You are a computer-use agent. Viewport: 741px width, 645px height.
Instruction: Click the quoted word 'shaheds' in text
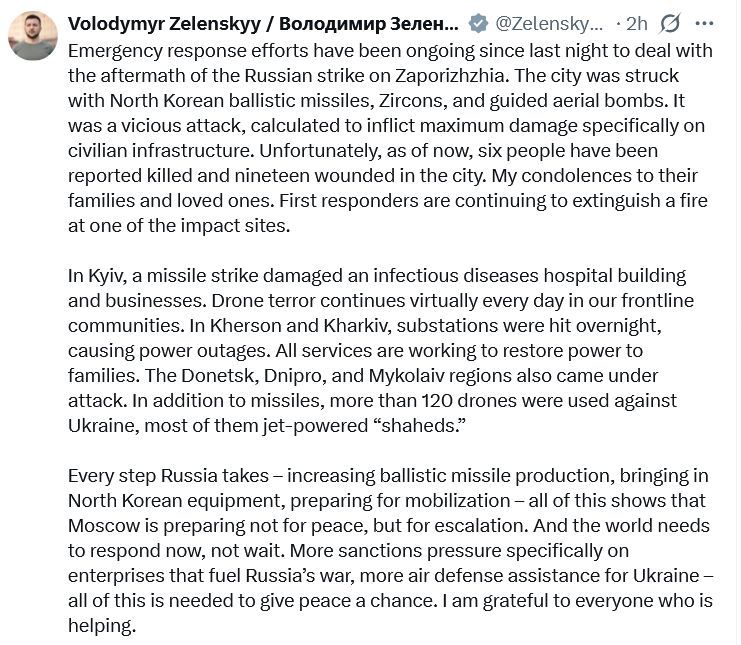[x=419, y=426]
